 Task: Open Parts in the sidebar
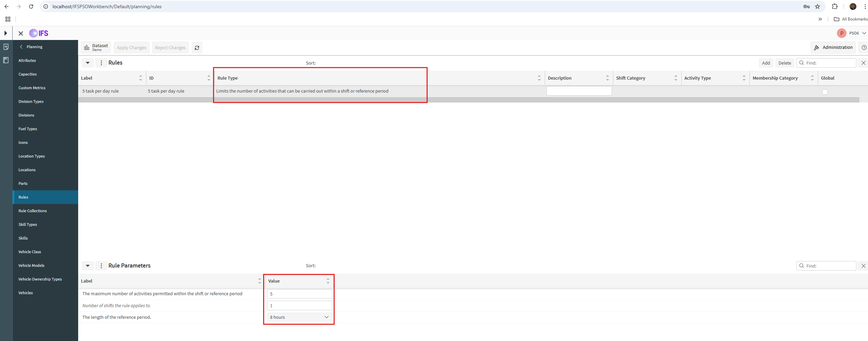pos(45,183)
